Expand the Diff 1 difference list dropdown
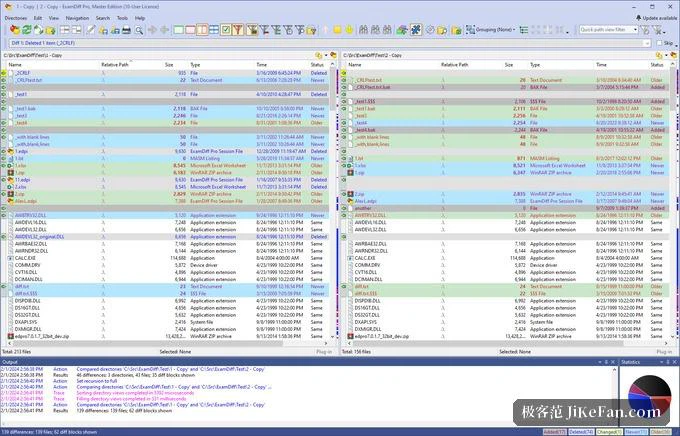 pyautogui.click(x=647, y=43)
